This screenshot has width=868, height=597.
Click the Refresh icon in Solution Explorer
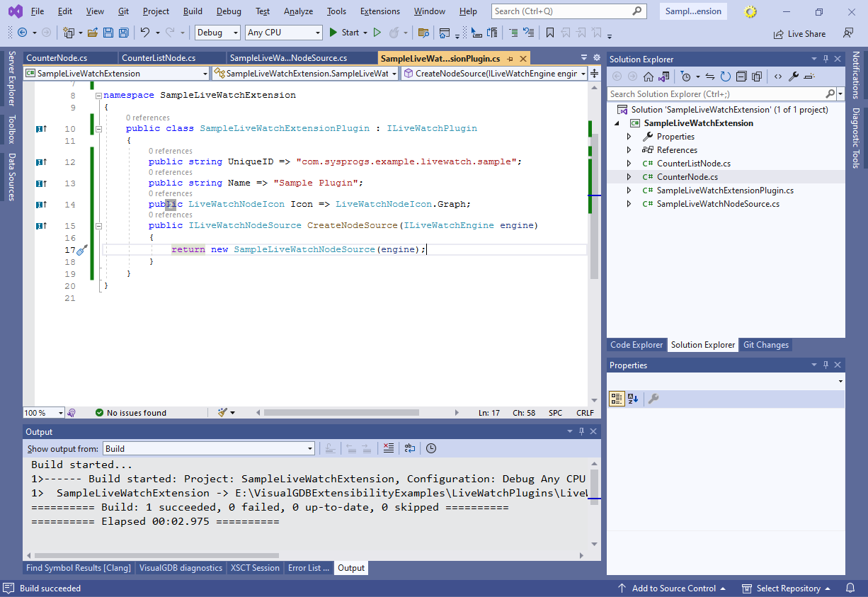click(x=726, y=76)
